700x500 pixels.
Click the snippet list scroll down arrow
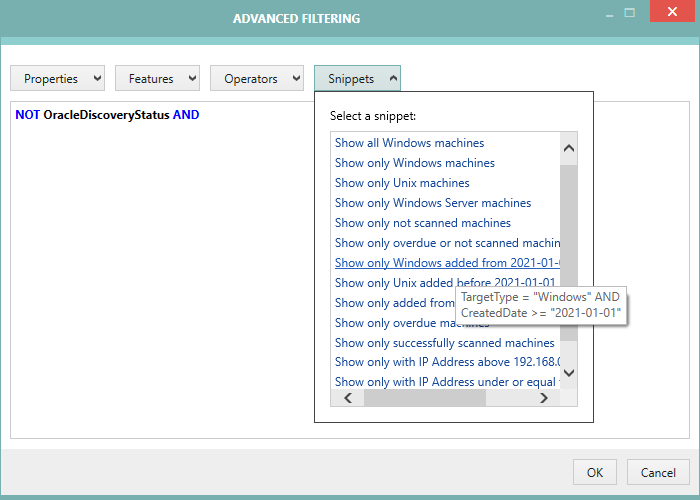pos(569,373)
